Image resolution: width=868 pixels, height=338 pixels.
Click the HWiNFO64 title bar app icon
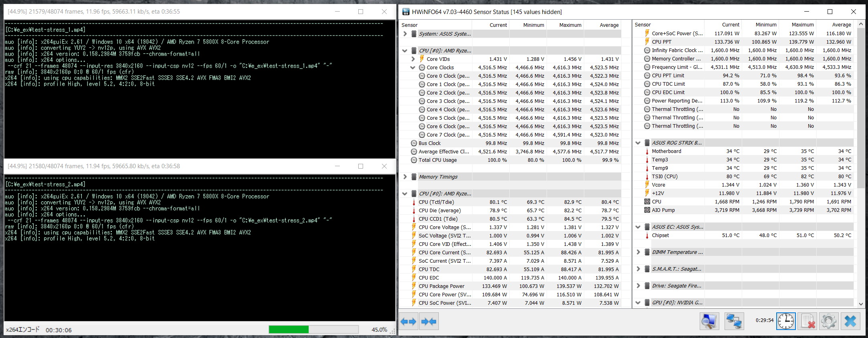(406, 12)
